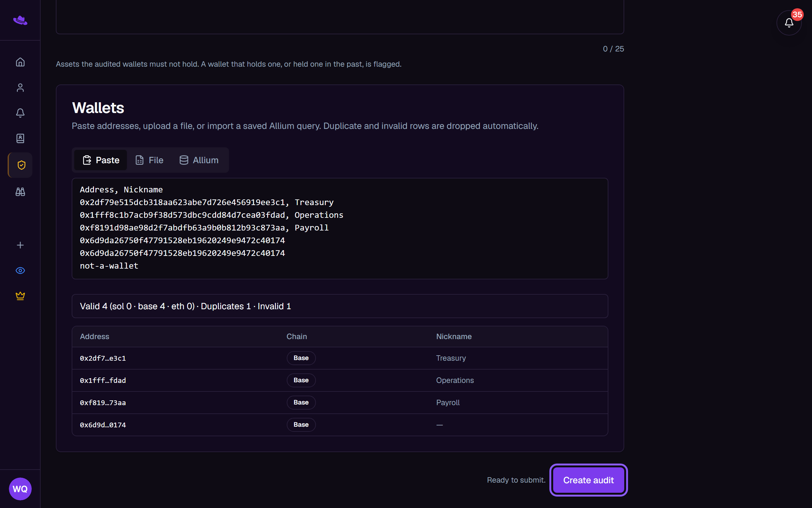812x508 pixels.
Task: Click the Ready to submit status text
Action: [516, 480]
